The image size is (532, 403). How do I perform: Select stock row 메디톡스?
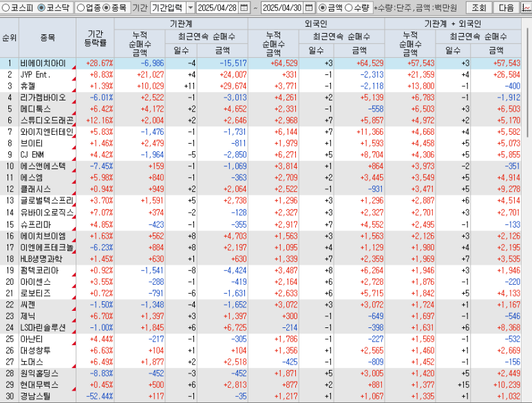tap(261, 109)
